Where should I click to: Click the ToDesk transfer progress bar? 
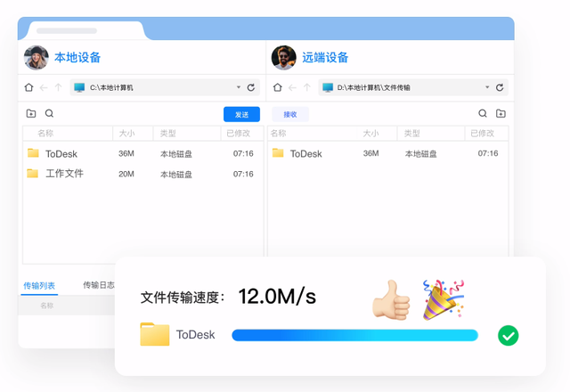point(354,335)
